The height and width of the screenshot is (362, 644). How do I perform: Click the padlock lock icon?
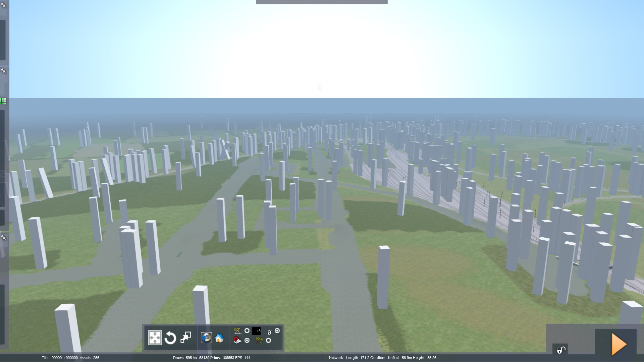click(x=269, y=333)
